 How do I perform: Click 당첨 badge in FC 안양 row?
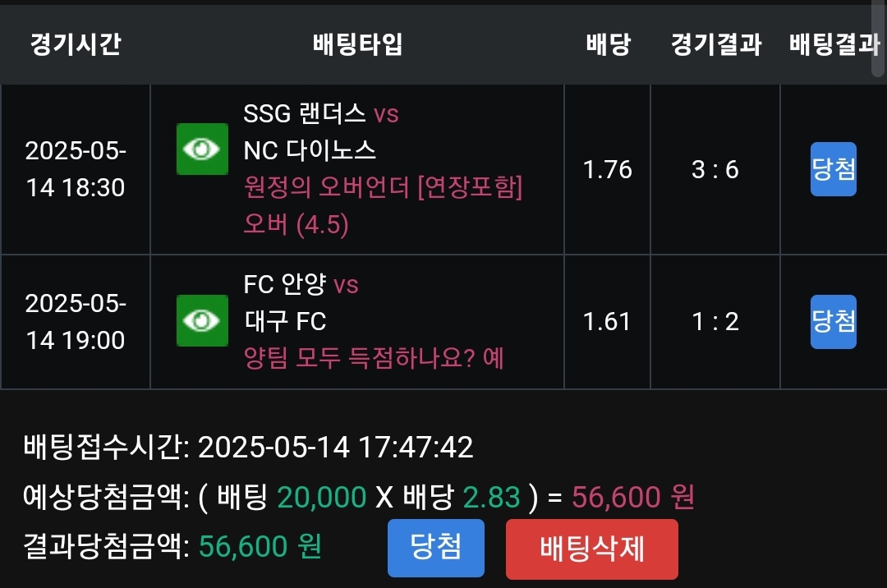[833, 321]
